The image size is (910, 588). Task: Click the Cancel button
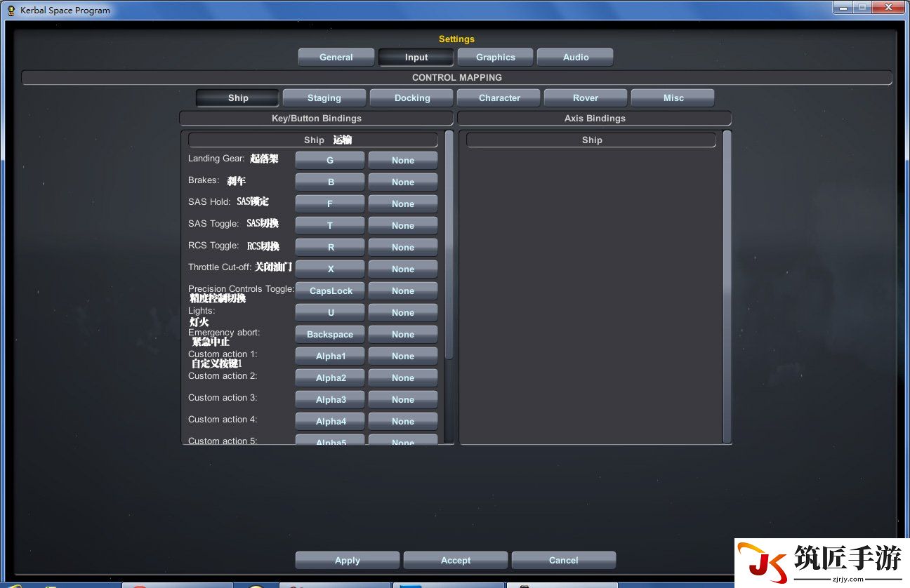tap(564, 560)
